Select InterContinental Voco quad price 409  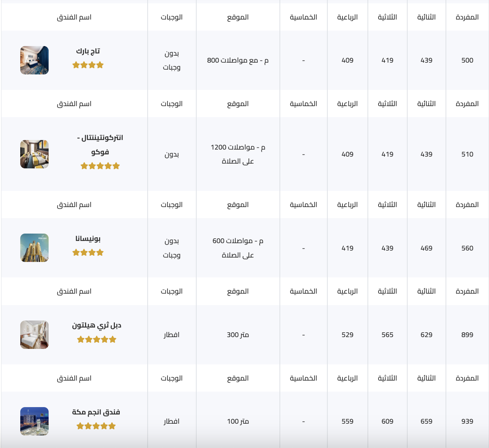tap(347, 154)
